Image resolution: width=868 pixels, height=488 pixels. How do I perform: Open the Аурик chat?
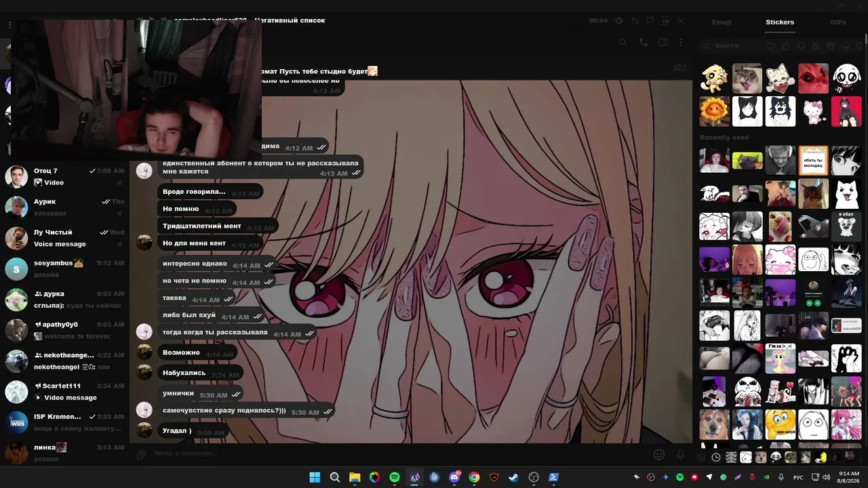tap(64, 207)
